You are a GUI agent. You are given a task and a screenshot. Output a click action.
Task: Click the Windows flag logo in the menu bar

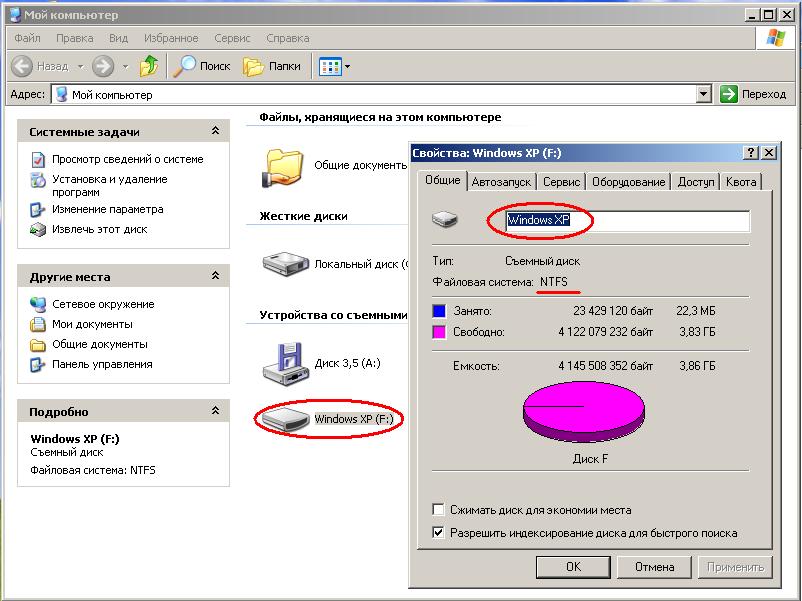point(775,37)
